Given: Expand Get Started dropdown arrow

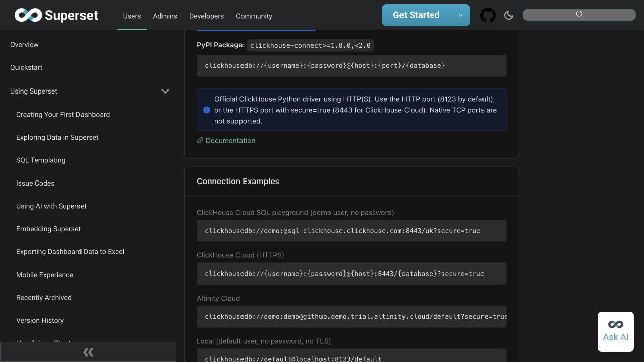Looking at the screenshot, I should 460,15.
